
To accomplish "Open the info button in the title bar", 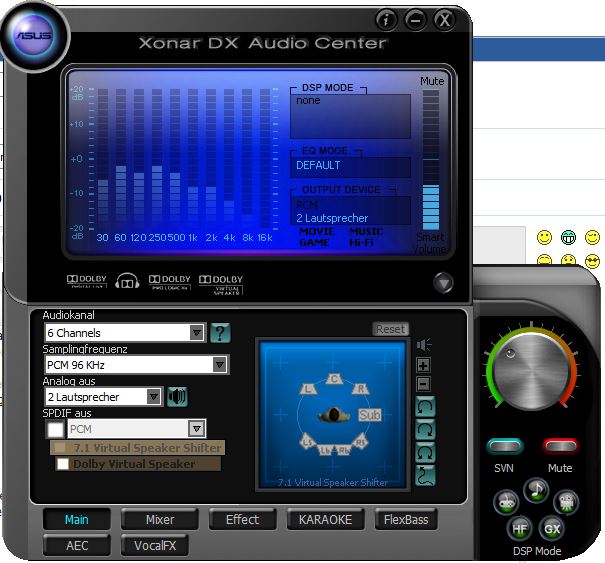I will click(x=386, y=19).
